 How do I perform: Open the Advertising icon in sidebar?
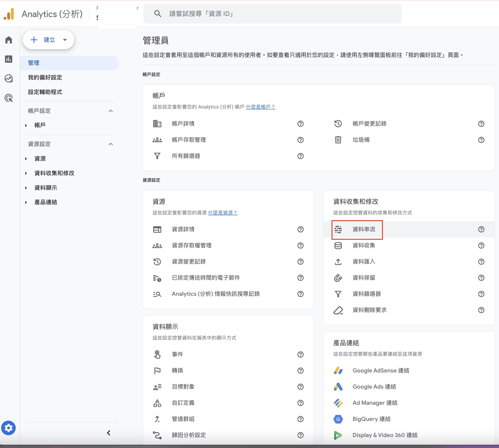click(9, 98)
